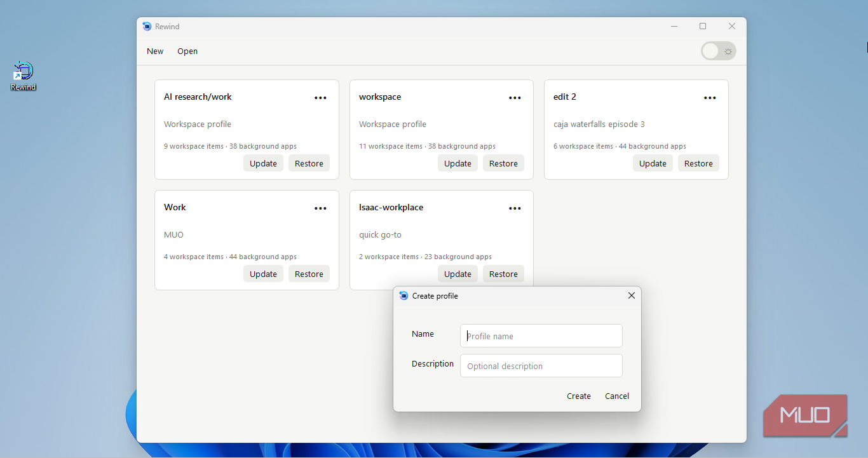Image resolution: width=868 pixels, height=458 pixels.
Task: Update the edit 2 profile
Action: [x=653, y=163]
